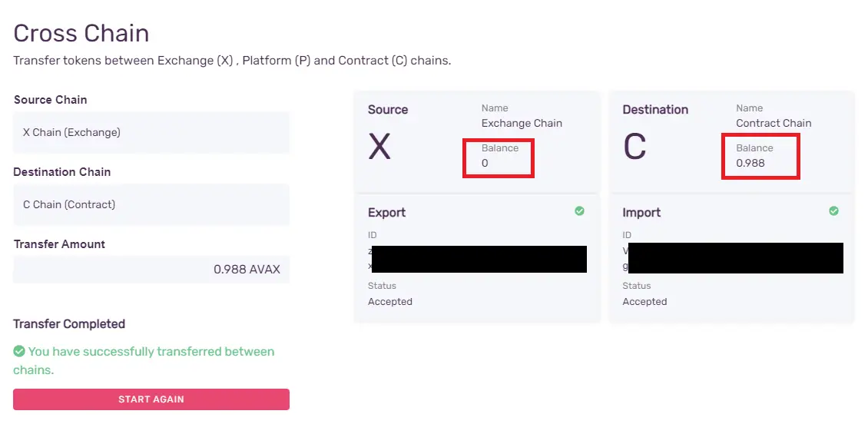Viewport: 868px width, 434px height.
Task: Click the redacted Export transaction ID
Action: coord(477,259)
